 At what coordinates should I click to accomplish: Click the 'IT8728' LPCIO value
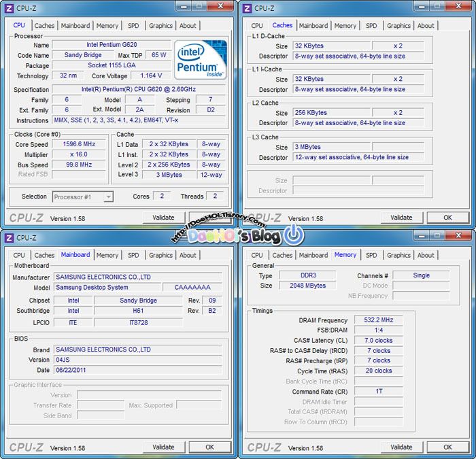(x=138, y=322)
